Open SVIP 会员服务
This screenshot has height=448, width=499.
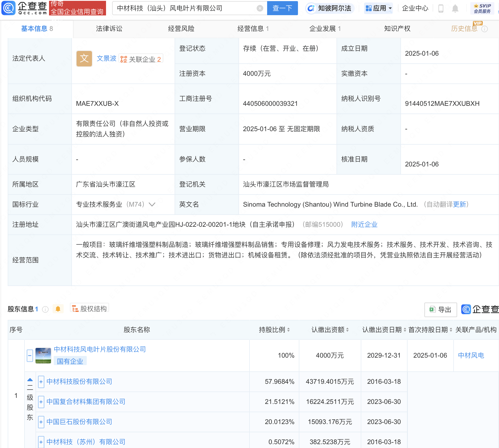482,8
